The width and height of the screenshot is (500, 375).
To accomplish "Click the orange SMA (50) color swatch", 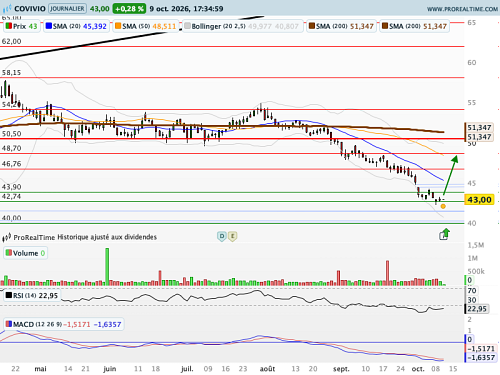I will click(118, 26).
